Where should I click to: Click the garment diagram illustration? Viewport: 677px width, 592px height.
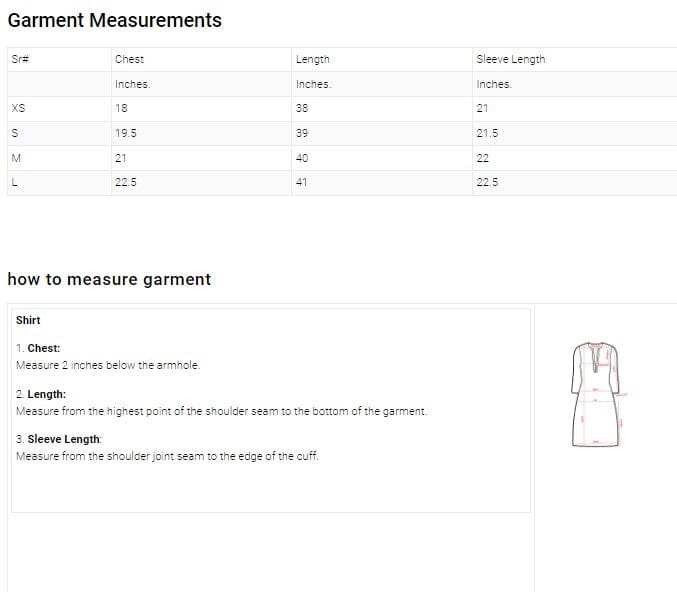tap(596, 394)
